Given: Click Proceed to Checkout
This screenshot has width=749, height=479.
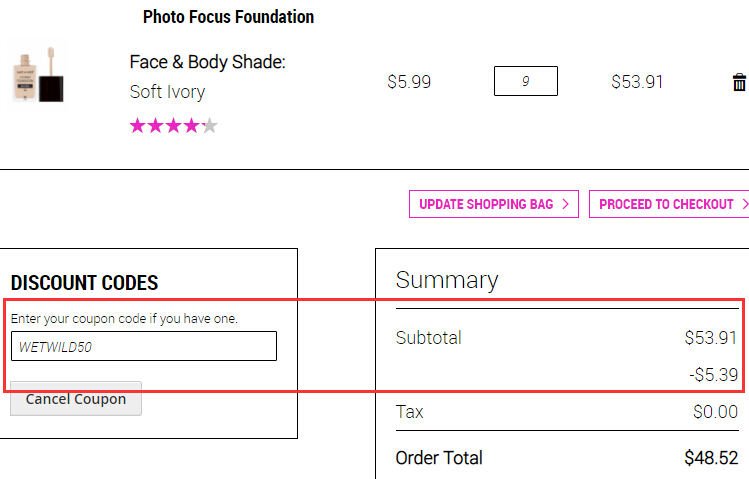Looking at the screenshot, I should click(669, 204).
